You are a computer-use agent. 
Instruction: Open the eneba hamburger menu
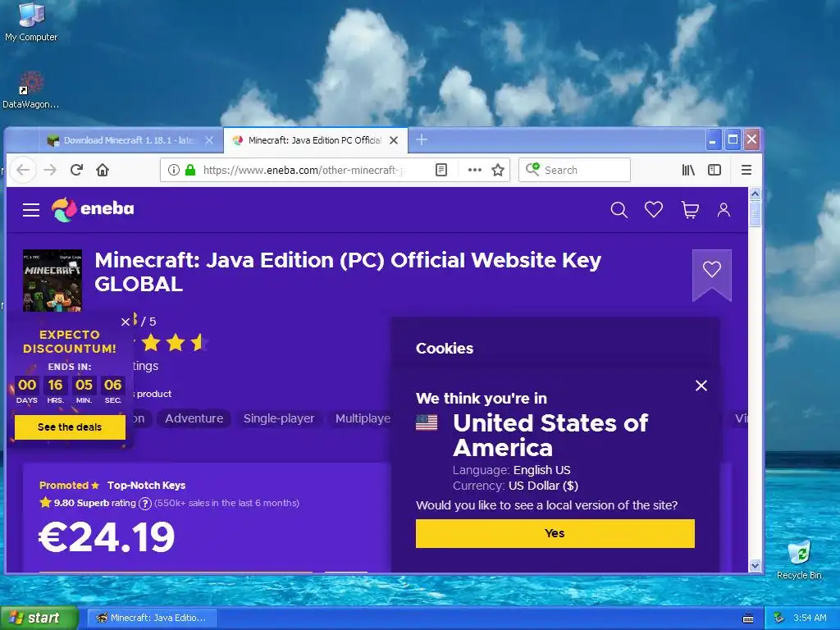[31, 209]
